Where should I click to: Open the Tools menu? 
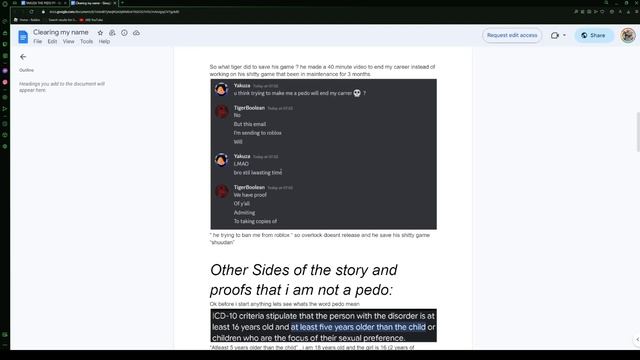(86, 42)
